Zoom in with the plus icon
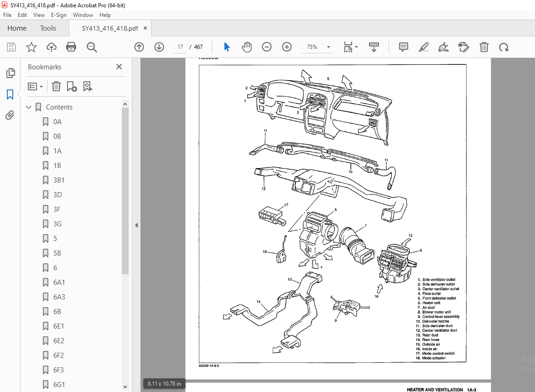The width and height of the screenshot is (535, 392). pos(286,47)
